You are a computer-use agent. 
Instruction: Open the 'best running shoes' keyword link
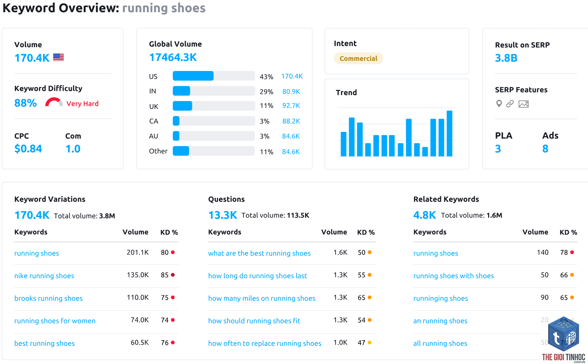coord(44,344)
